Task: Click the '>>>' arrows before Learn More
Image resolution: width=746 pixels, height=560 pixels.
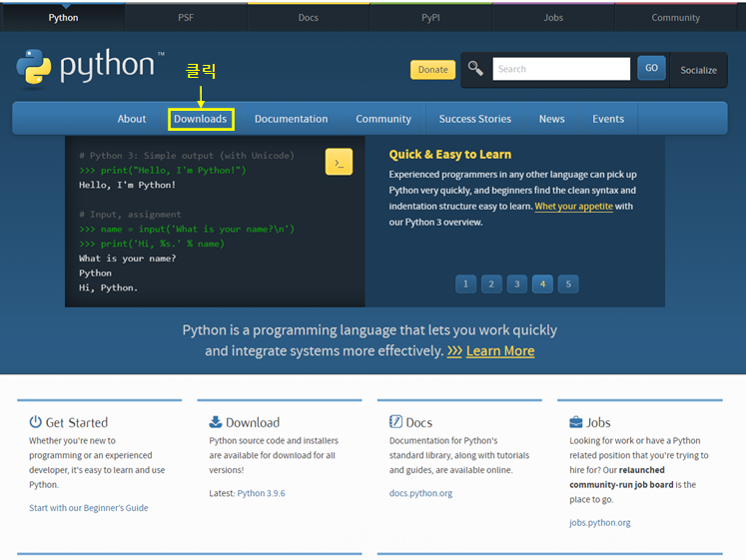Action: (454, 350)
